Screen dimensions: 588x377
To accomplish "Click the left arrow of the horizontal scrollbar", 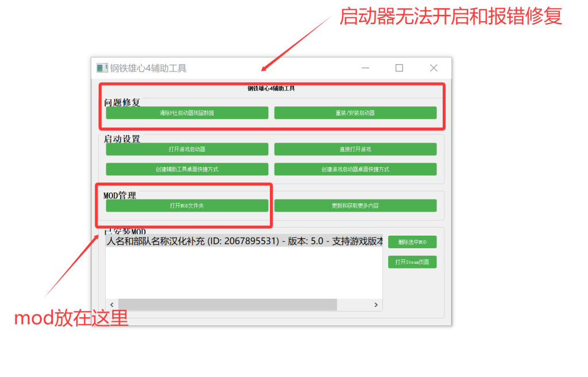I will pyautogui.click(x=111, y=305).
